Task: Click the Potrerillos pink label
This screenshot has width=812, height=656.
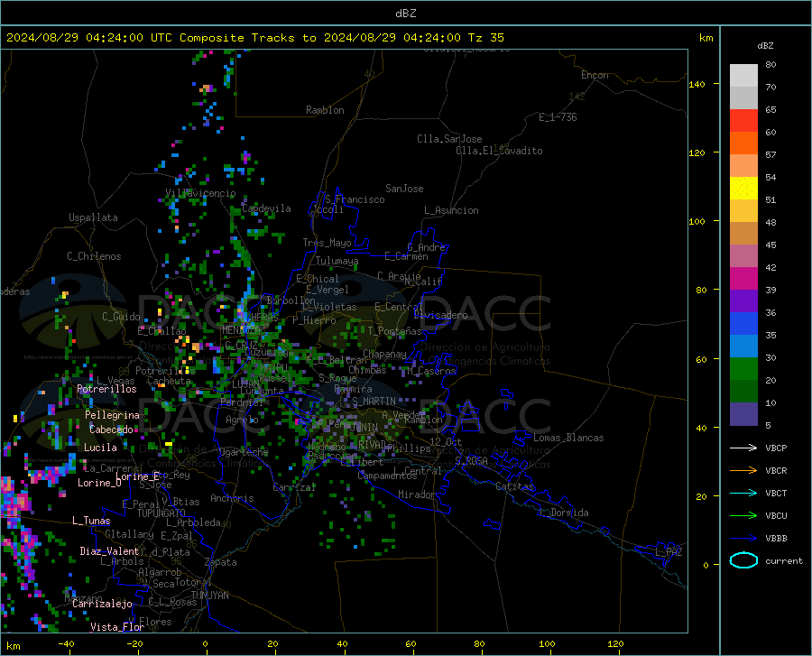Action: (106, 389)
